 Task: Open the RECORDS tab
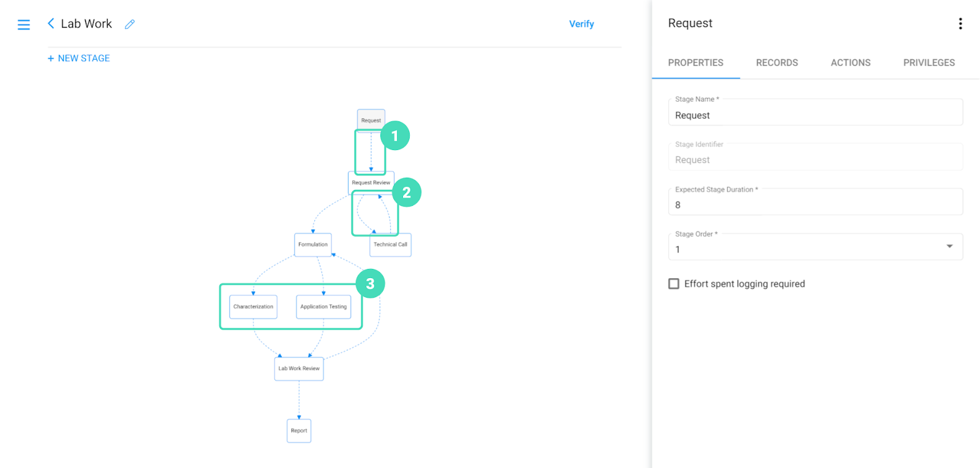(x=777, y=62)
